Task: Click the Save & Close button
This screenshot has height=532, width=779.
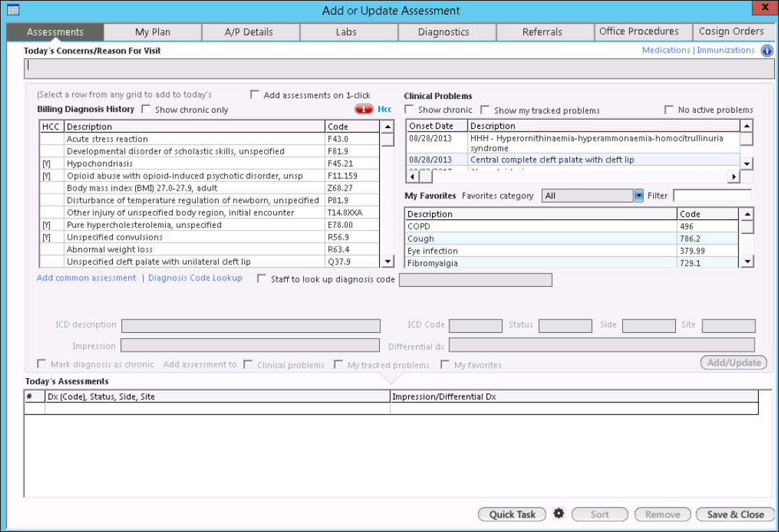Action: tap(735, 515)
